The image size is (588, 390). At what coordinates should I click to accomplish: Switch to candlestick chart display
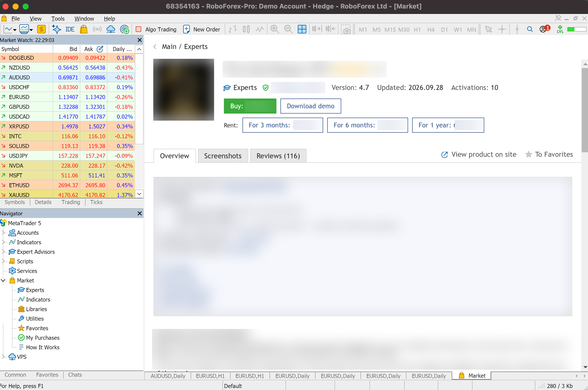[246, 29]
